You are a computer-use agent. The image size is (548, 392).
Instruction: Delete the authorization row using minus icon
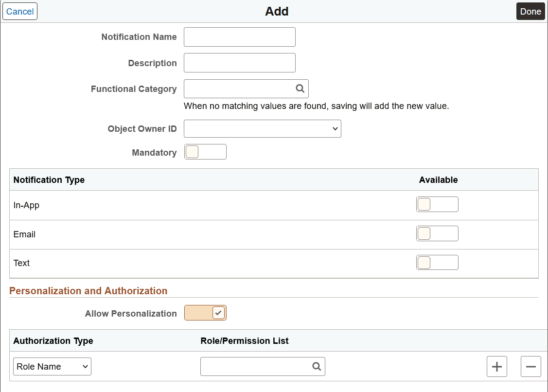(x=530, y=366)
